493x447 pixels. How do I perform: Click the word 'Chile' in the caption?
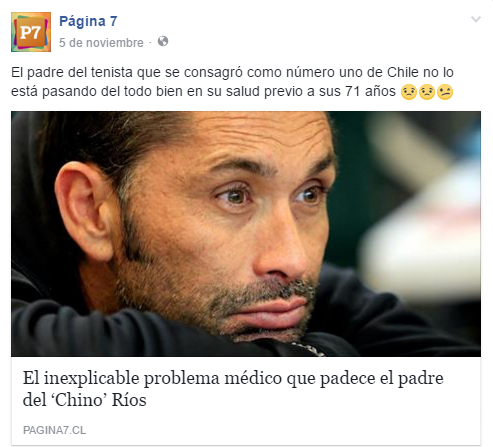click(x=403, y=72)
